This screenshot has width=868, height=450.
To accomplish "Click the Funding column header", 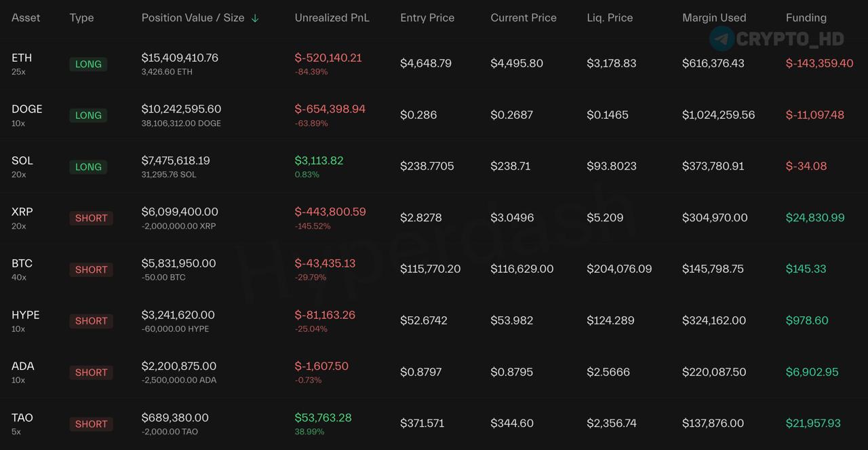I will tap(806, 18).
